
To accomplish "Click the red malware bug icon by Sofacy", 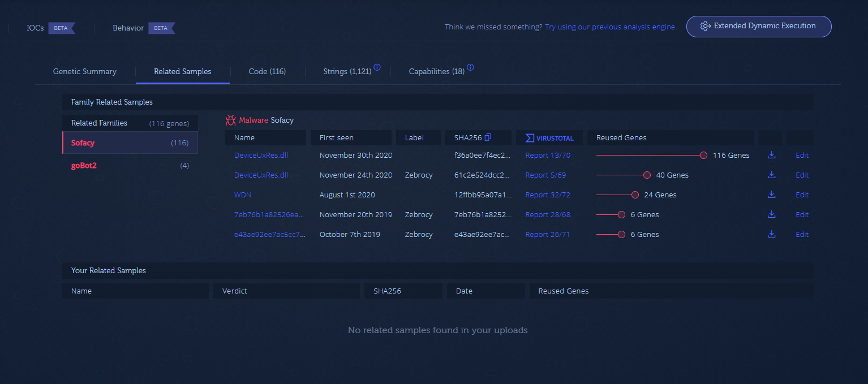I will 230,120.
